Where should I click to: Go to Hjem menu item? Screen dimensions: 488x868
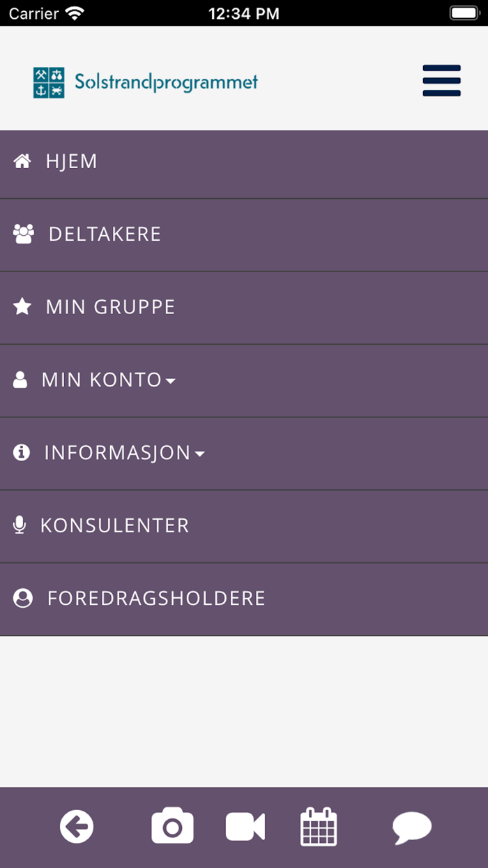click(72, 162)
